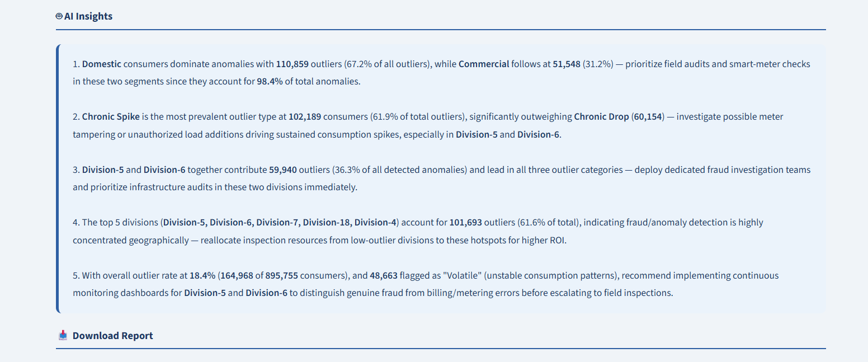Select the Chronic Drop term
Screen dimensions: 868x362
coord(601,117)
